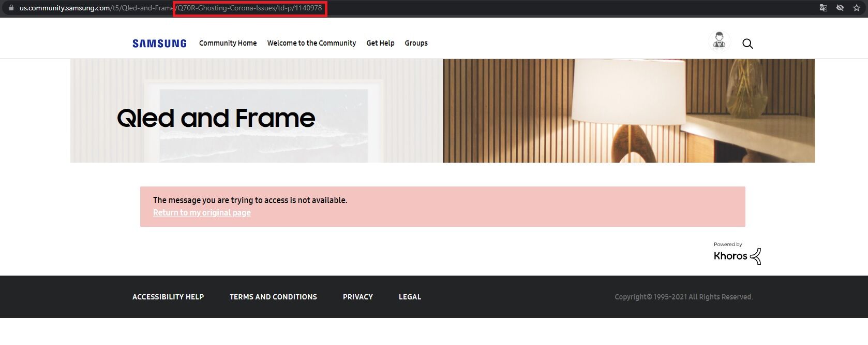Viewport: 868px width, 345px height.
Task: Click the Qled and Frame banner heading
Action: tap(216, 118)
